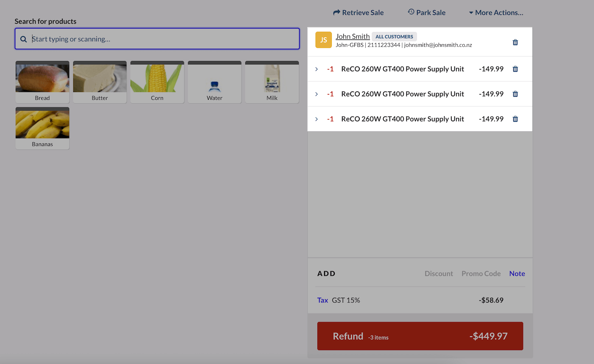This screenshot has height=364, width=594.
Task: Delete the last Power Supply Unit line item
Action: click(x=515, y=119)
